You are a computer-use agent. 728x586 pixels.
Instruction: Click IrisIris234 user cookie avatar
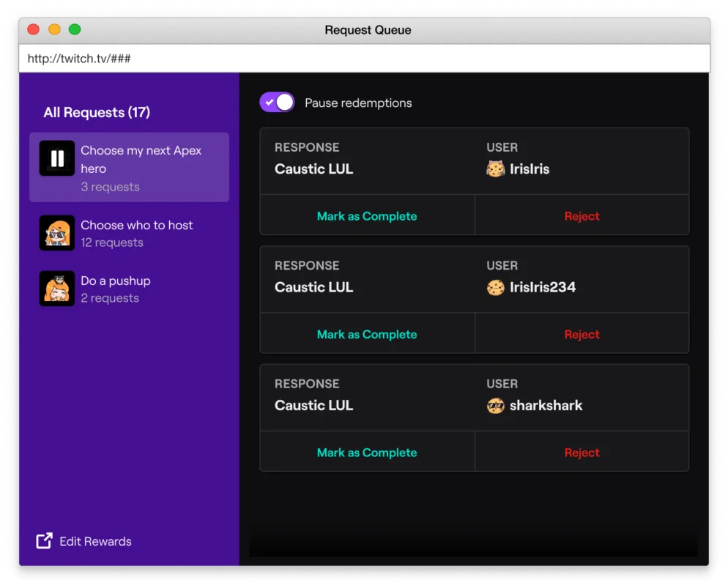[495, 287]
